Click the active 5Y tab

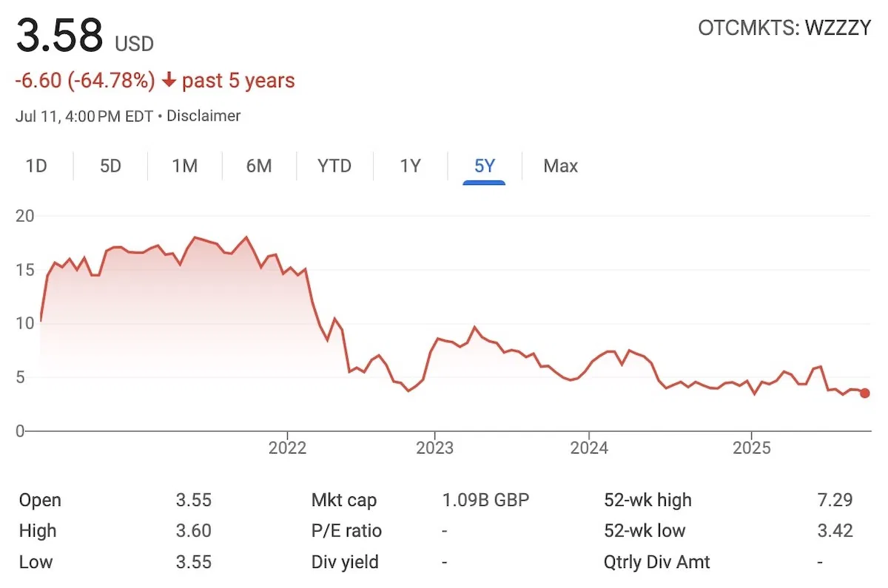click(x=484, y=166)
